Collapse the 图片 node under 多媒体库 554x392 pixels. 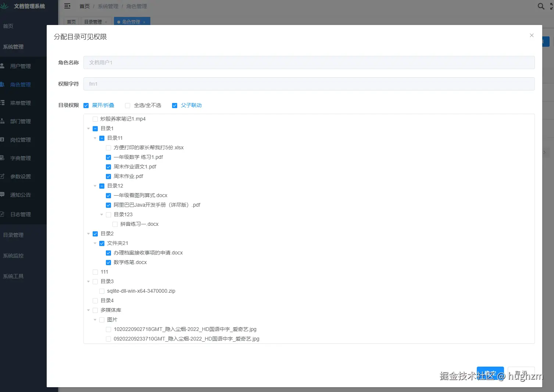[95, 320]
